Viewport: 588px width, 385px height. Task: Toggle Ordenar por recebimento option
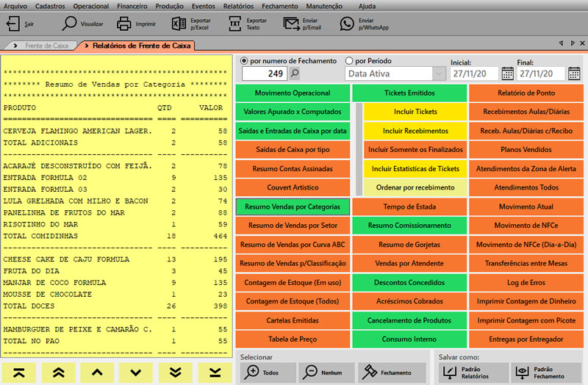click(415, 187)
